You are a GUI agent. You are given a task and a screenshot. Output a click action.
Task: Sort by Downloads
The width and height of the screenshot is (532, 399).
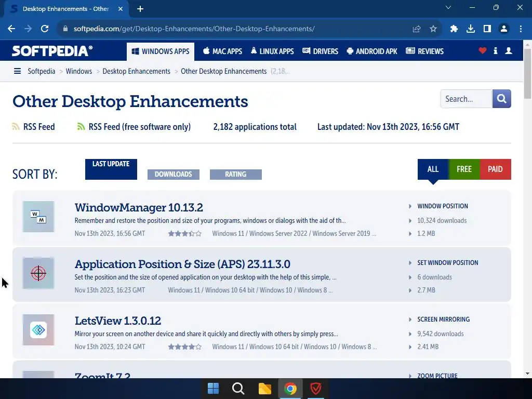tap(174, 175)
